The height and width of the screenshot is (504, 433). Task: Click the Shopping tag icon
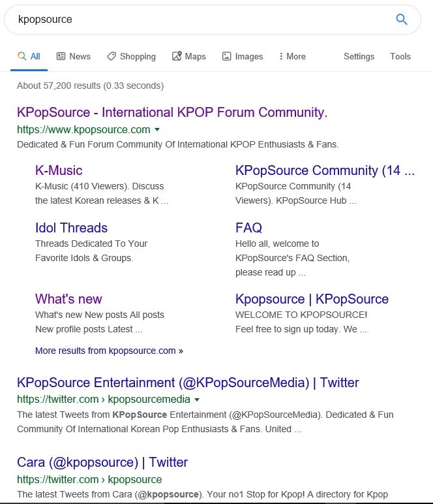coord(112,56)
